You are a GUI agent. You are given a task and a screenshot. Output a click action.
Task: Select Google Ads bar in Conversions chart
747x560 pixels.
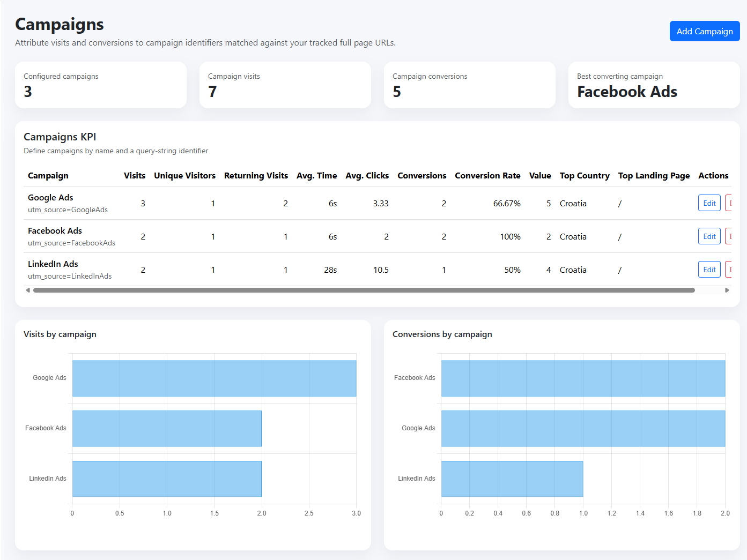point(583,429)
